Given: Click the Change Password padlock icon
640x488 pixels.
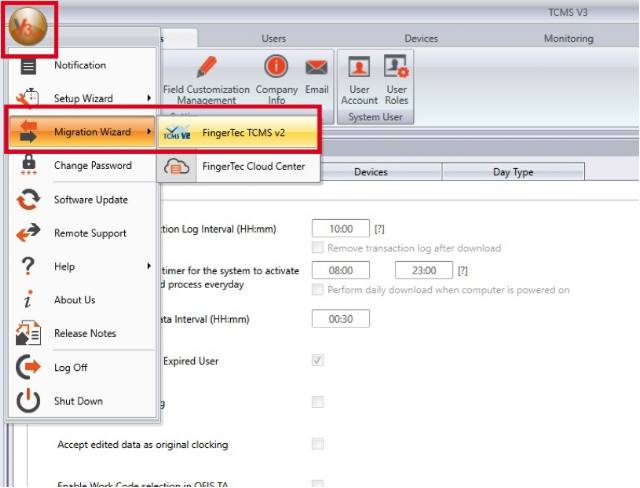Looking at the screenshot, I should click(x=28, y=165).
